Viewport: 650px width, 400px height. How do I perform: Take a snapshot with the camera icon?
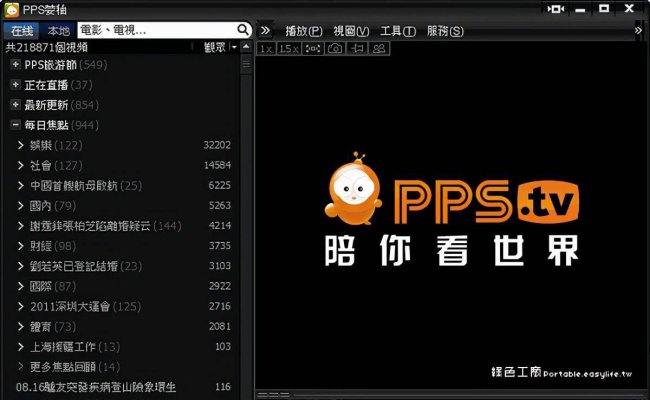335,49
